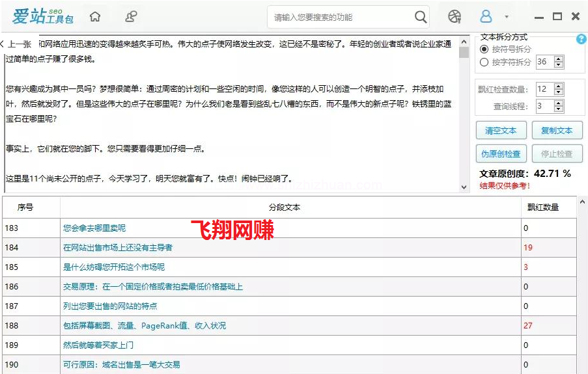Click the user account profile icon
This screenshot has height=374, width=588.
pyautogui.click(x=486, y=17)
